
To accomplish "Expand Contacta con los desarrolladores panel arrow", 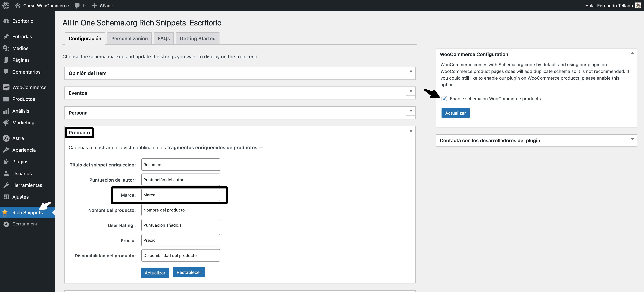I will (632, 139).
